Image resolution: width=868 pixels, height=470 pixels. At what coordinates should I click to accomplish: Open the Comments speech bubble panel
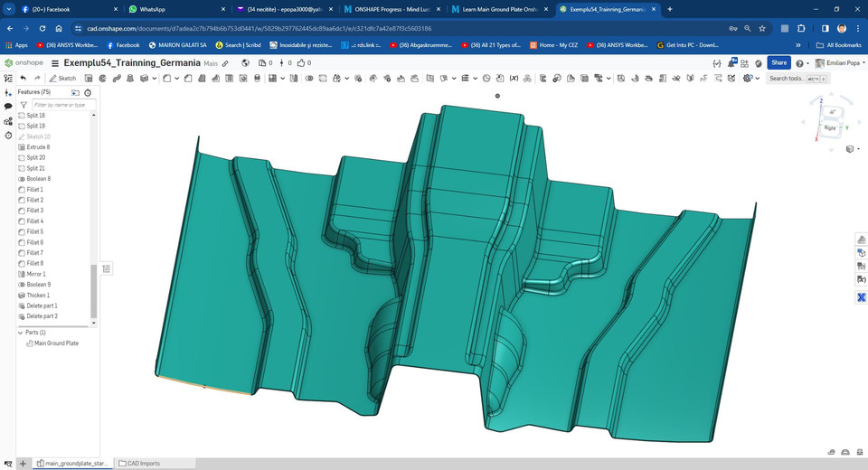pos(8,107)
